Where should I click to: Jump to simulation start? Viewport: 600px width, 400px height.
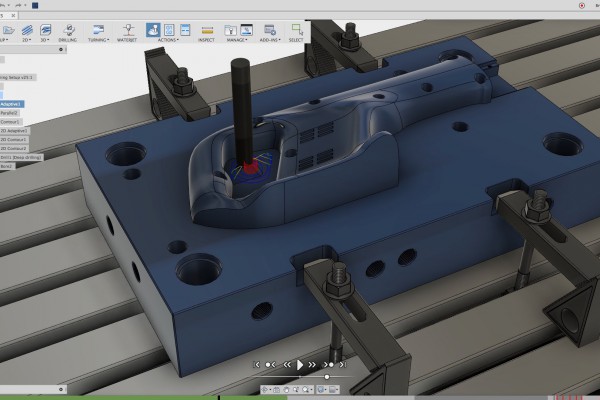257,365
